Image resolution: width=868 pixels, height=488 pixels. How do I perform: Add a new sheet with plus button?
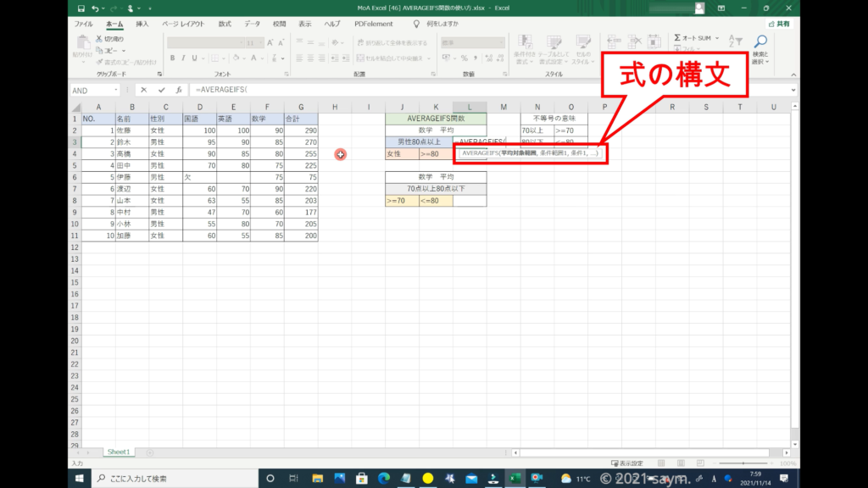(150, 452)
